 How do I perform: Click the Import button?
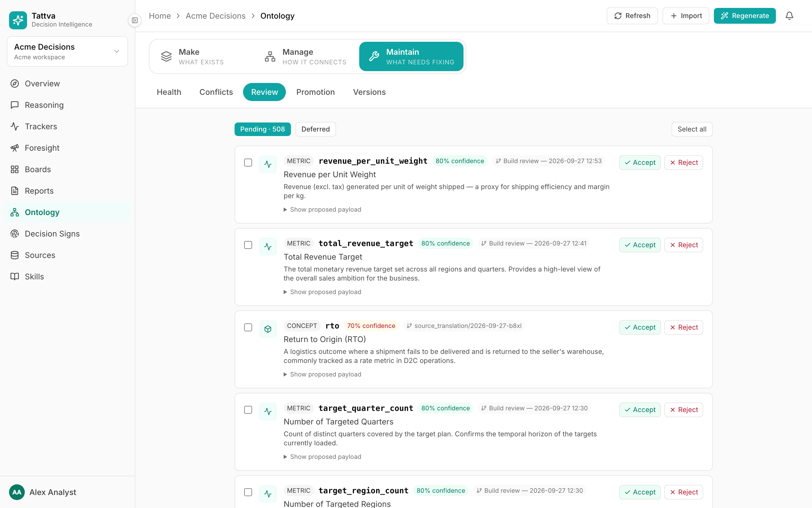pos(686,16)
